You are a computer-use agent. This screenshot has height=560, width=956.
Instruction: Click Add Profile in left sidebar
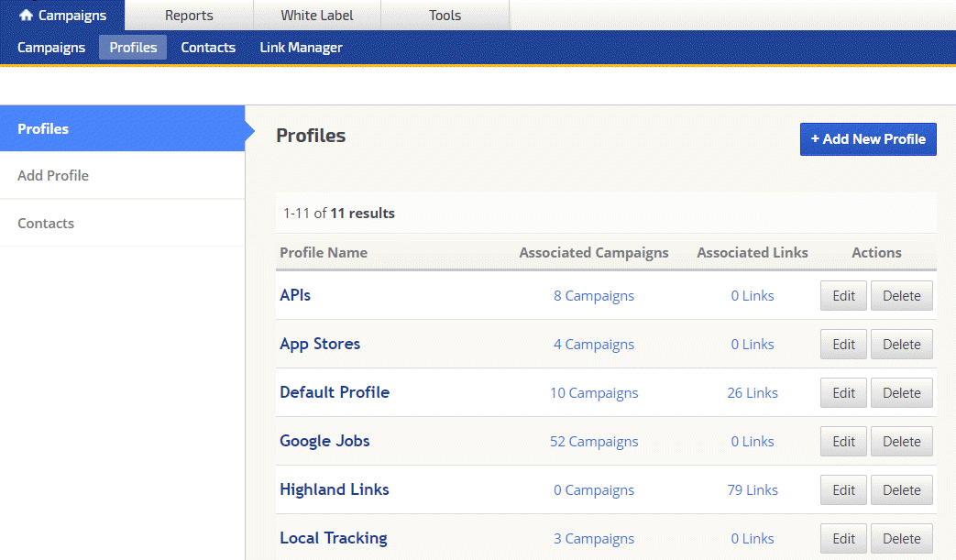point(53,176)
